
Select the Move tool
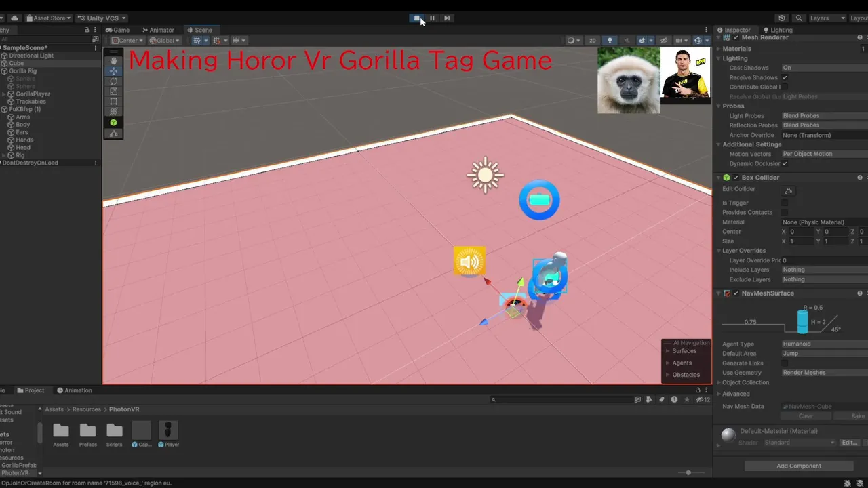113,71
